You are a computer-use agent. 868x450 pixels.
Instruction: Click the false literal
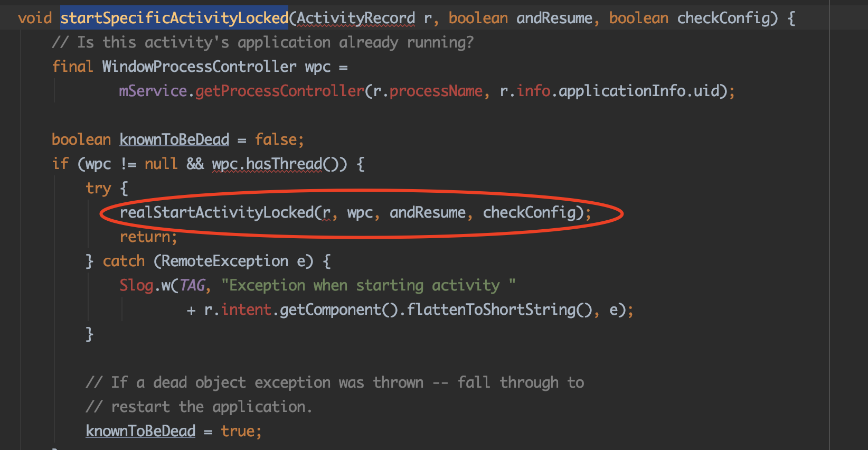(x=276, y=139)
